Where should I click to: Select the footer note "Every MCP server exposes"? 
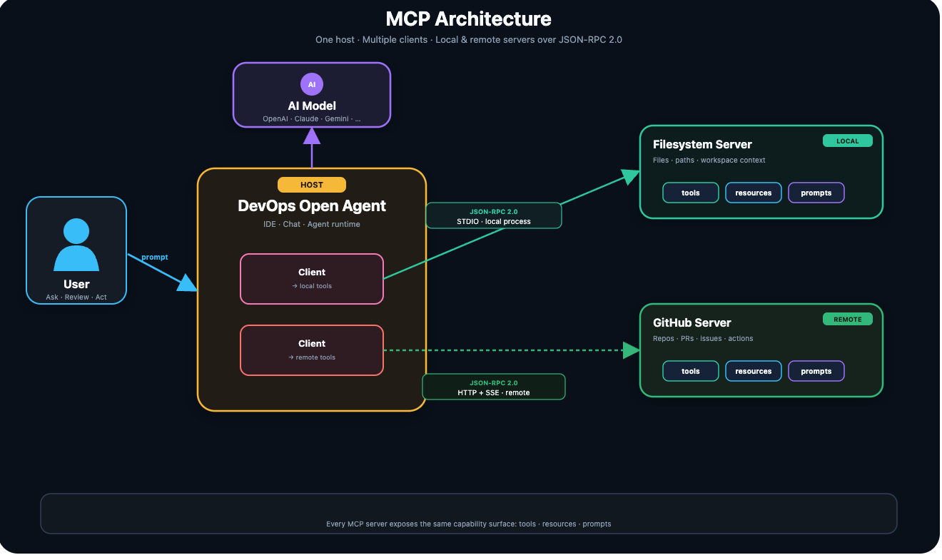[x=469, y=524]
